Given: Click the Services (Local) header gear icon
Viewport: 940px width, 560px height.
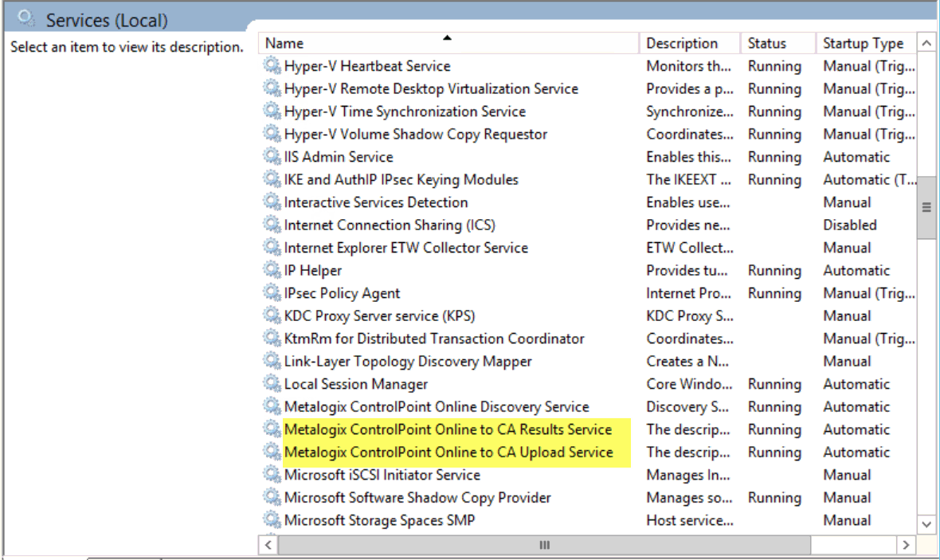Looking at the screenshot, I should 25,16.
